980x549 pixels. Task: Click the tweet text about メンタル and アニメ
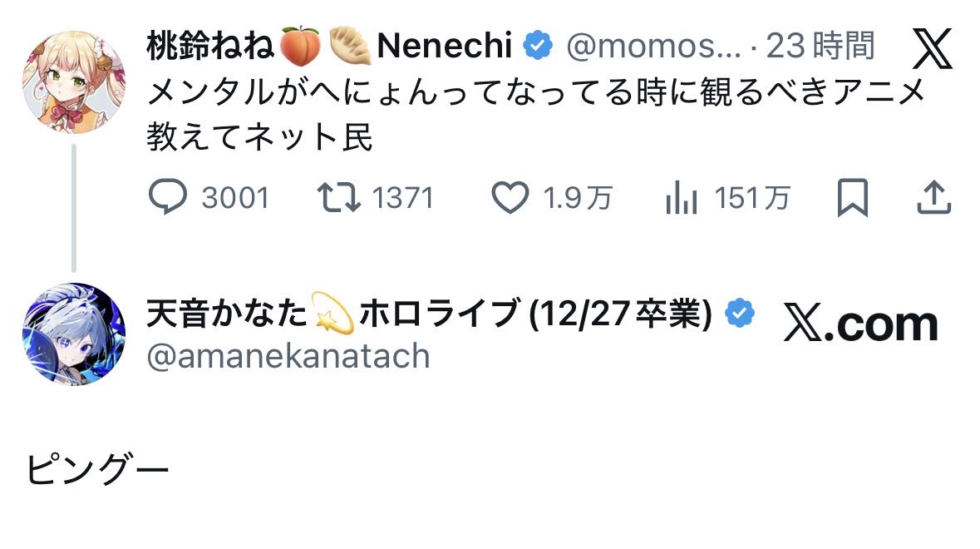pyautogui.click(x=536, y=114)
